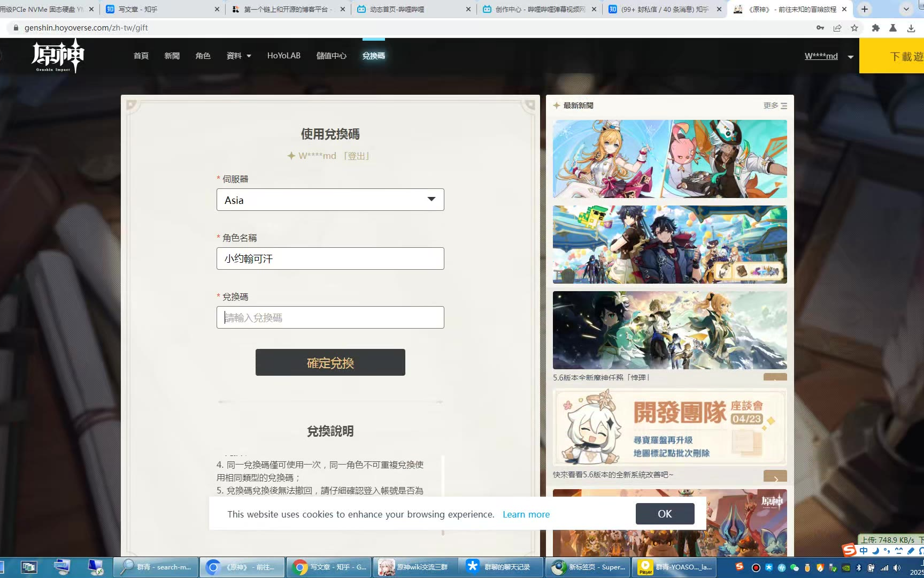Click the 角色名稱 input field
The height and width of the screenshot is (578, 924).
click(330, 258)
